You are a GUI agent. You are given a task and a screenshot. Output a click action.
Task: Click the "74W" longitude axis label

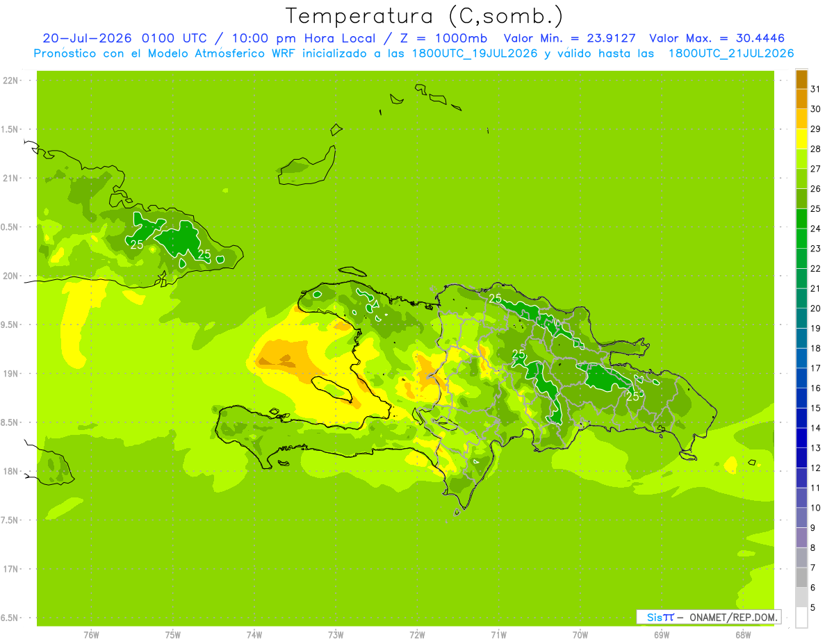tap(254, 635)
